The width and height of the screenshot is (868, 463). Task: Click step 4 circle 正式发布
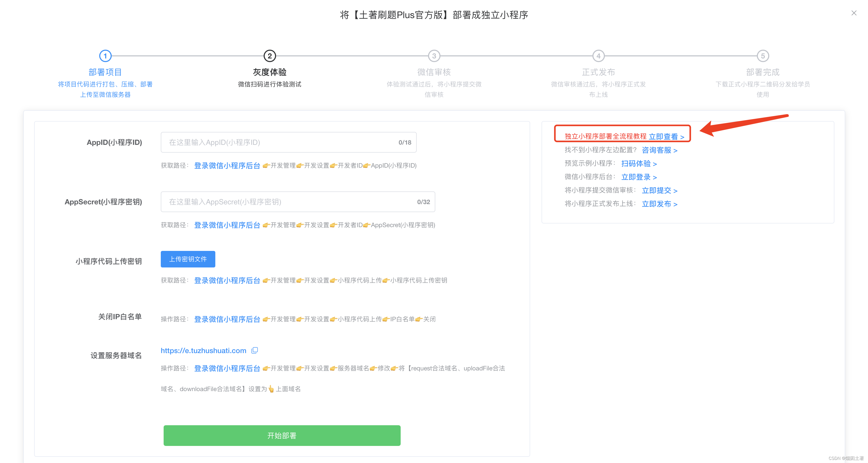[598, 56]
